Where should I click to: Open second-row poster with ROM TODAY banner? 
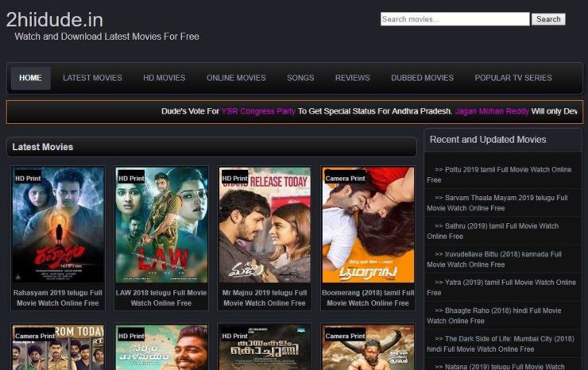pos(58,348)
